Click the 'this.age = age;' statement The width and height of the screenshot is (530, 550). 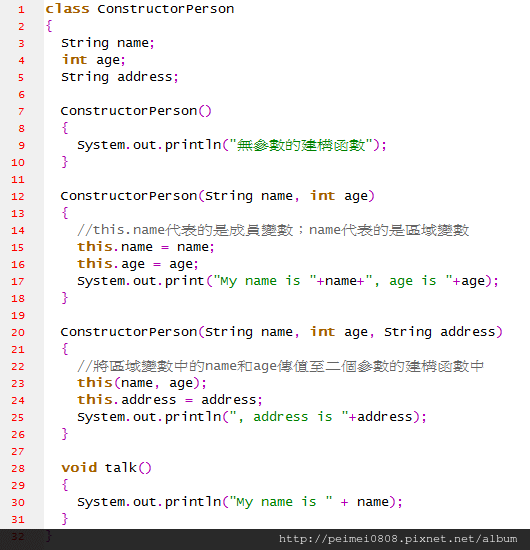pos(138,264)
